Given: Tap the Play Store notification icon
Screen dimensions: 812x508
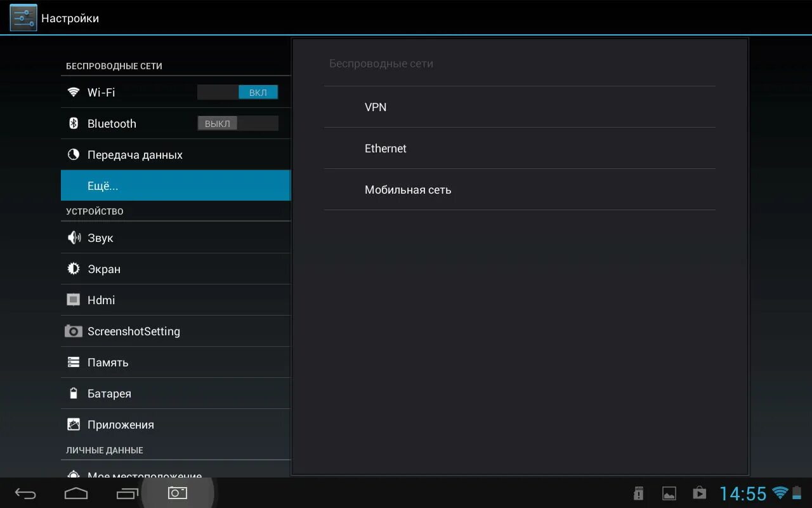Looking at the screenshot, I should click(699, 493).
